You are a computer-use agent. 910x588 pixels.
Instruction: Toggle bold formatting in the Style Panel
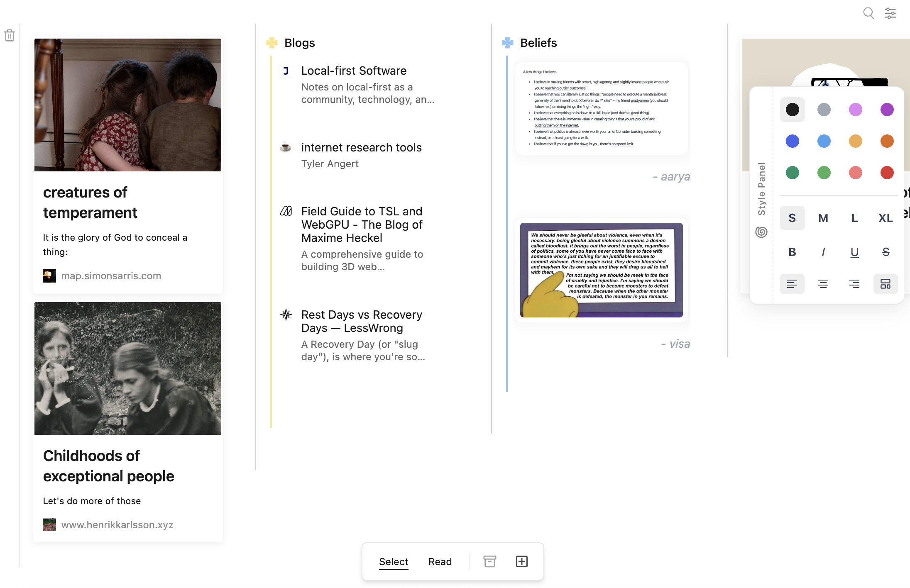click(x=792, y=252)
